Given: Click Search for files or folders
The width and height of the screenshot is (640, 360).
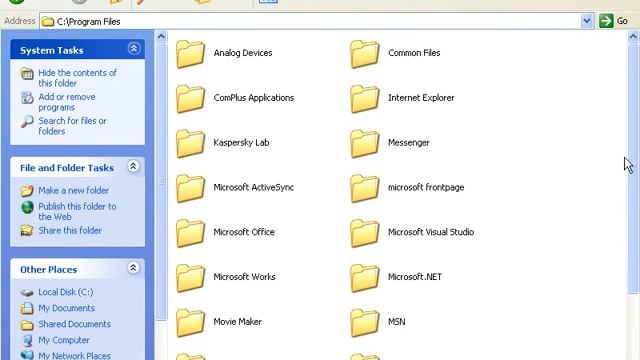Looking at the screenshot, I should pyautogui.click(x=72, y=126).
